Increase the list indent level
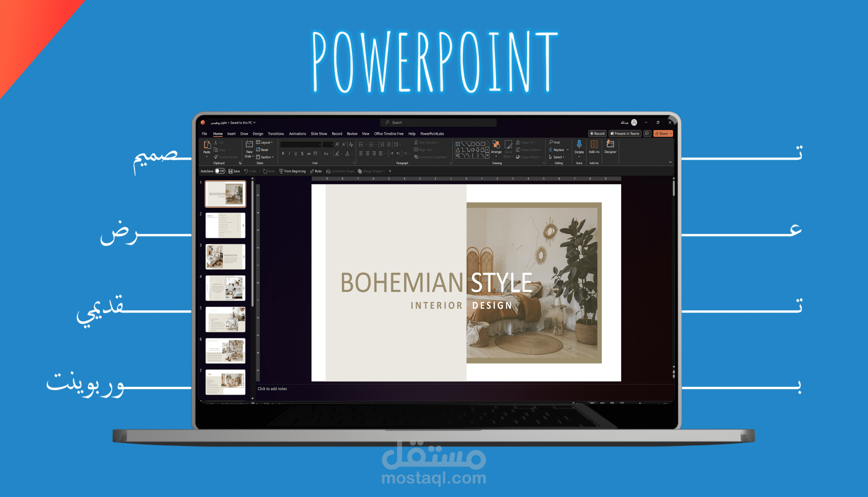The width and height of the screenshot is (868, 497). coord(389,144)
